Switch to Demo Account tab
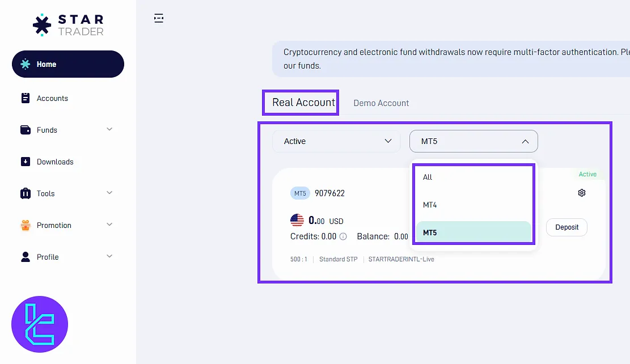 [x=381, y=103]
